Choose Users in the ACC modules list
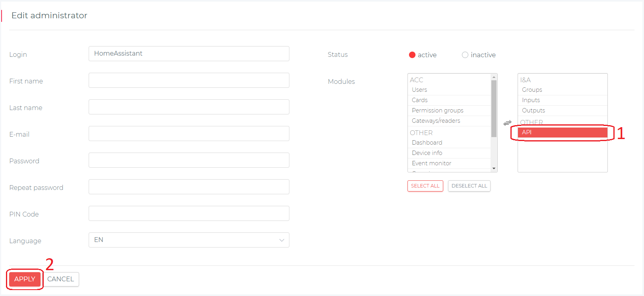 pyautogui.click(x=419, y=90)
